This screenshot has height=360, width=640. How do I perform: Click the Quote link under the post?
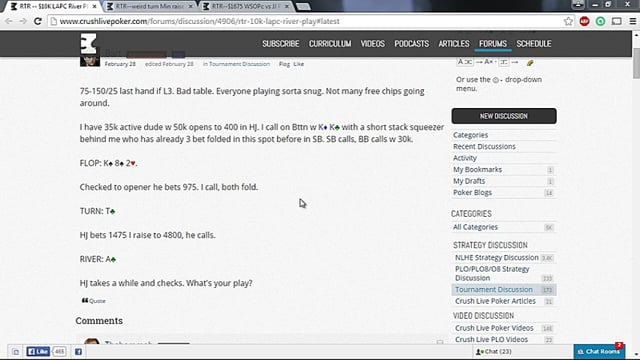tap(93, 301)
